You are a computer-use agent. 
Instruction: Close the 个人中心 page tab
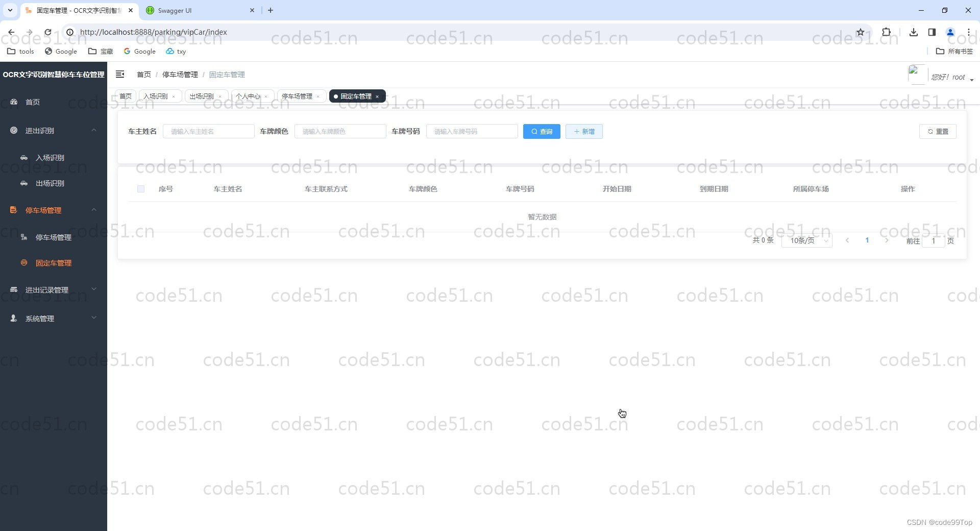[x=266, y=96]
